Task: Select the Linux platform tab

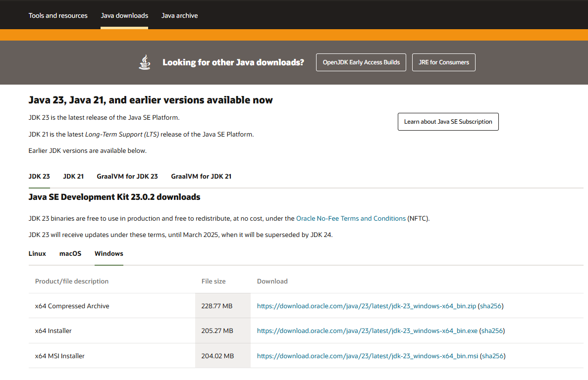Action: click(37, 253)
